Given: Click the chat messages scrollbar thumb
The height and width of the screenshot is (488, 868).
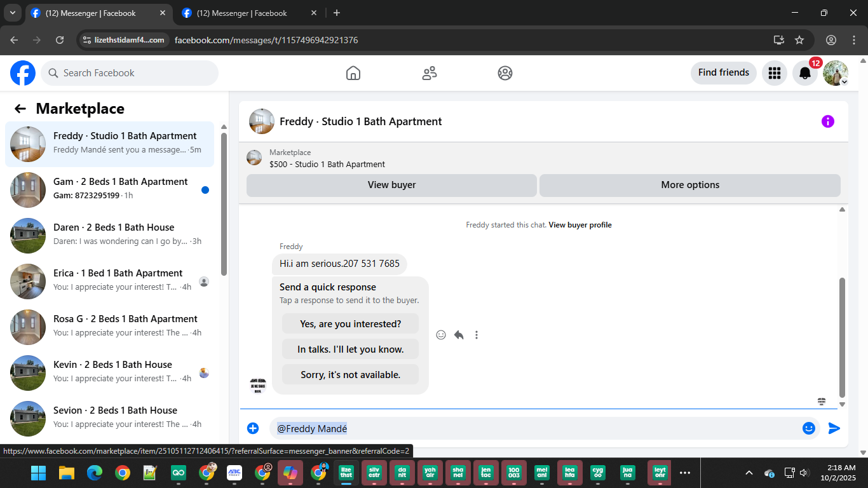Looking at the screenshot, I should (x=843, y=337).
